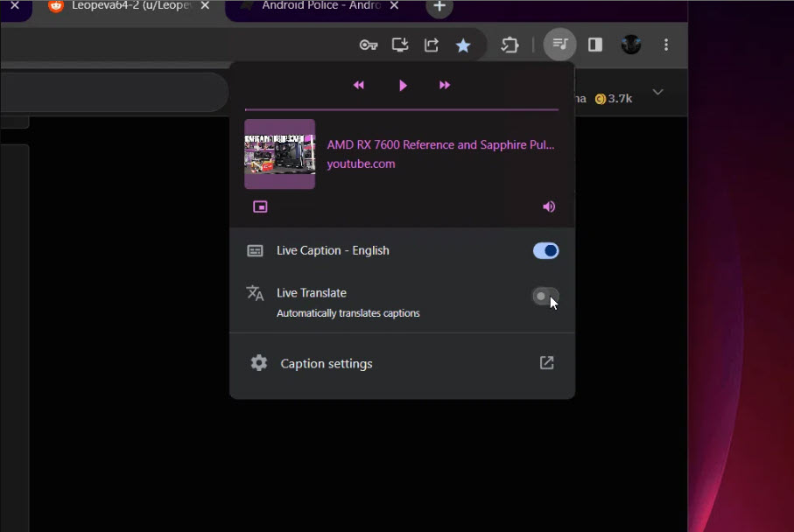Screen dimensions: 794x532
Task: Seek on the media progress bar
Action: click(x=402, y=109)
